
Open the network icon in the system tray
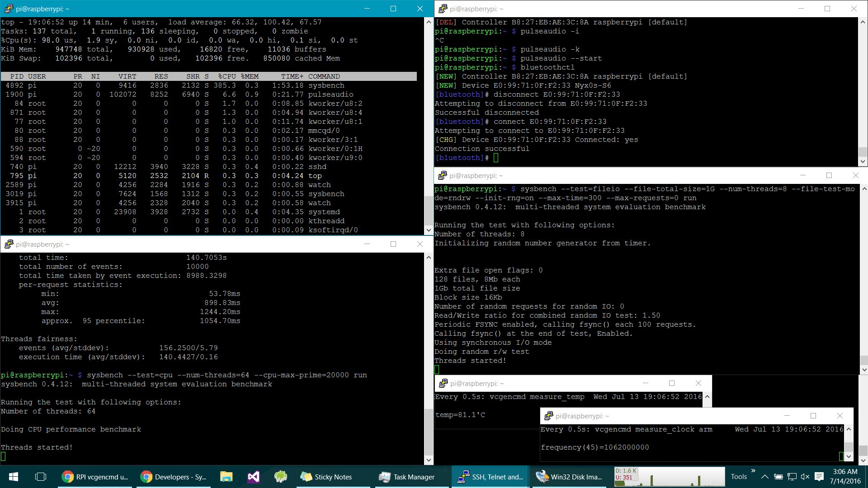(x=792, y=477)
